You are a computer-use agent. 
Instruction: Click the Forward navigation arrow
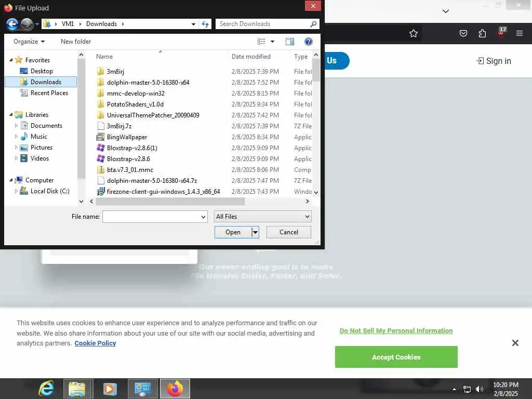point(26,24)
